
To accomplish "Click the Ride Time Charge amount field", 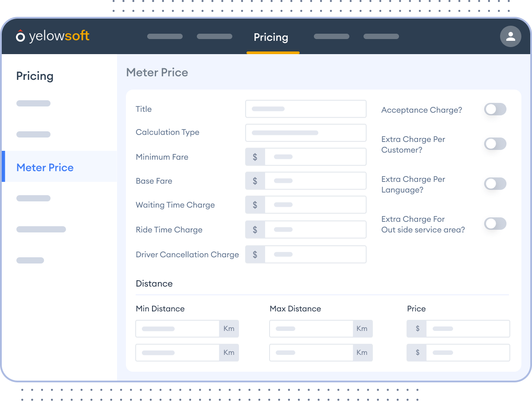I will [316, 229].
